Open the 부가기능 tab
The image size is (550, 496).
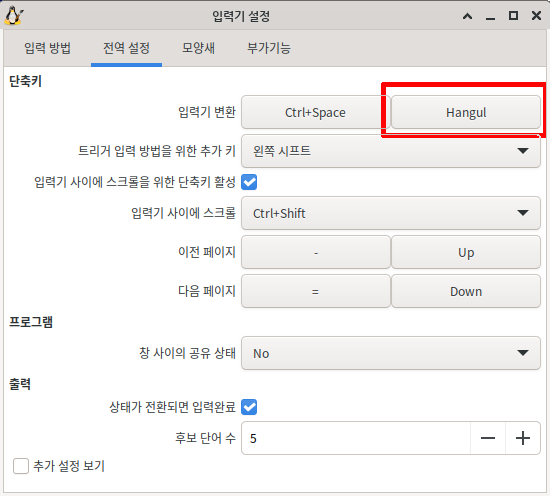(269, 48)
